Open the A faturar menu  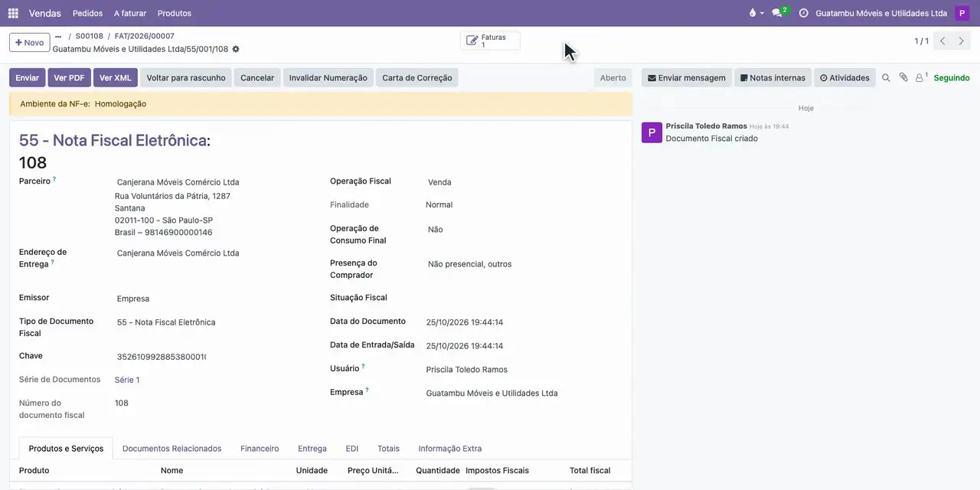pyautogui.click(x=130, y=13)
